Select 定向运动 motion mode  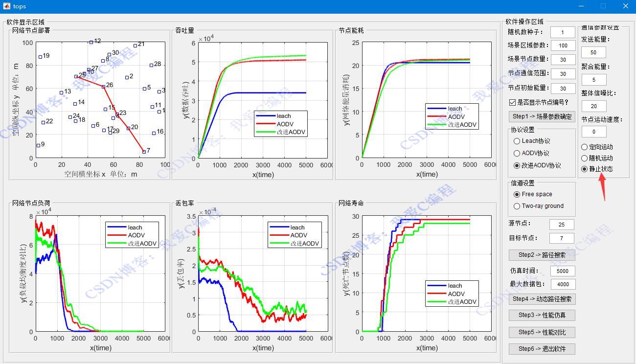[x=585, y=147]
